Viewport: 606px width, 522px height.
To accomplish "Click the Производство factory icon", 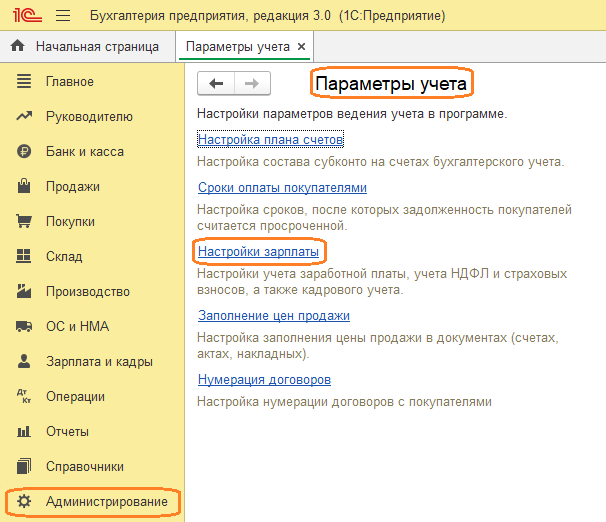I will tap(25, 291).
